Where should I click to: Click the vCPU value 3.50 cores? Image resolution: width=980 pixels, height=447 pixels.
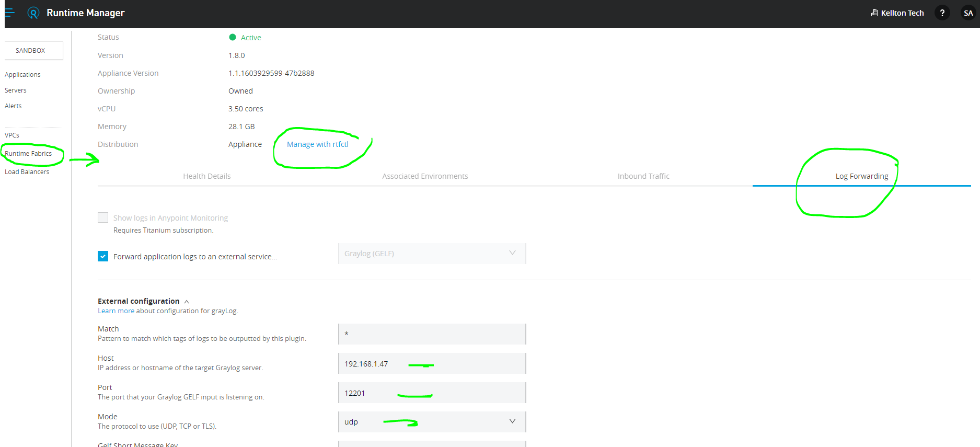(x=246, y=109)
